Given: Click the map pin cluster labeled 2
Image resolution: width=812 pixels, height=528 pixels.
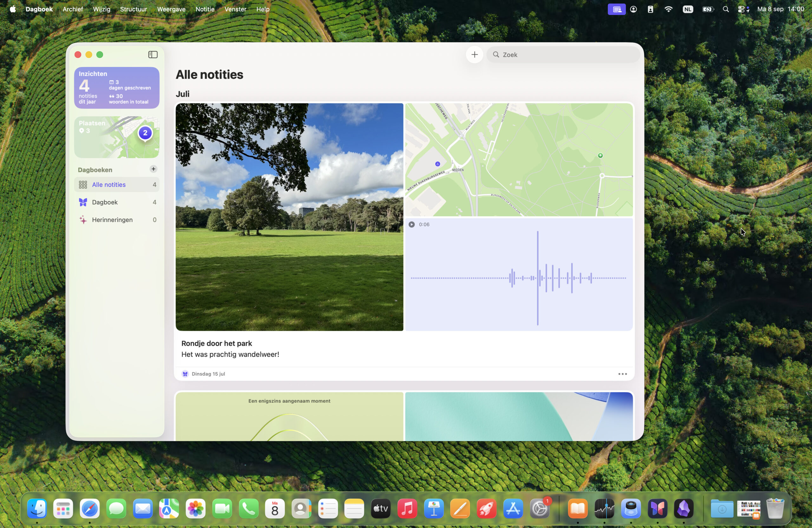Looking at the screenshot, I should pos(145,133).
